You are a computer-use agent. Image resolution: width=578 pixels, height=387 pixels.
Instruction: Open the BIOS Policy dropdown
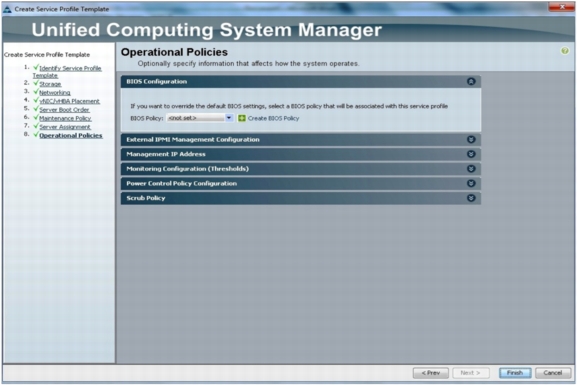200,118
